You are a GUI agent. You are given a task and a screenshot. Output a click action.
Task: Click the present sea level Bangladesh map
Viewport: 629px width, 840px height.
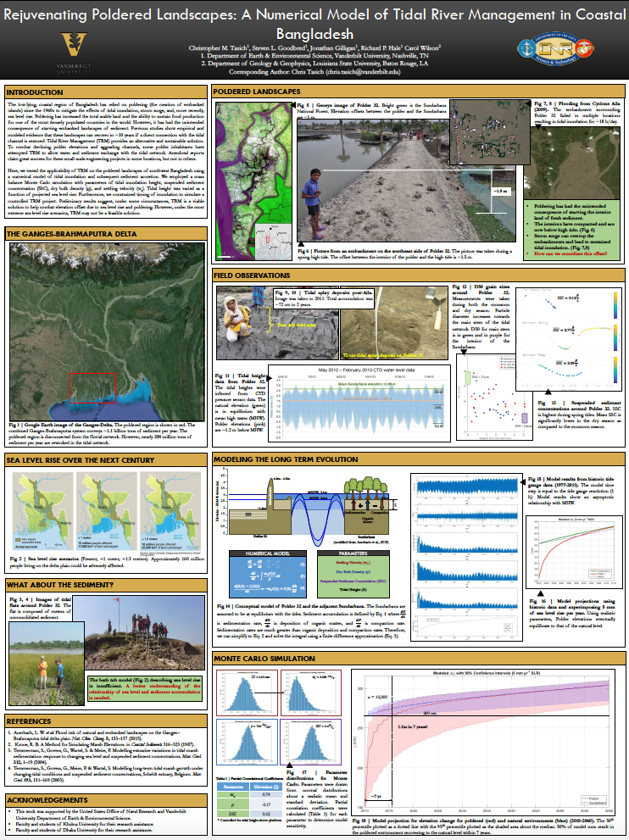click(x=42, y=511)
